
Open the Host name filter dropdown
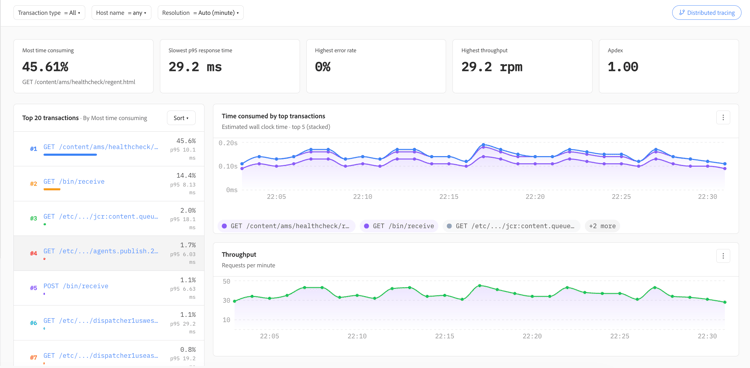click(x=121, y=13)
